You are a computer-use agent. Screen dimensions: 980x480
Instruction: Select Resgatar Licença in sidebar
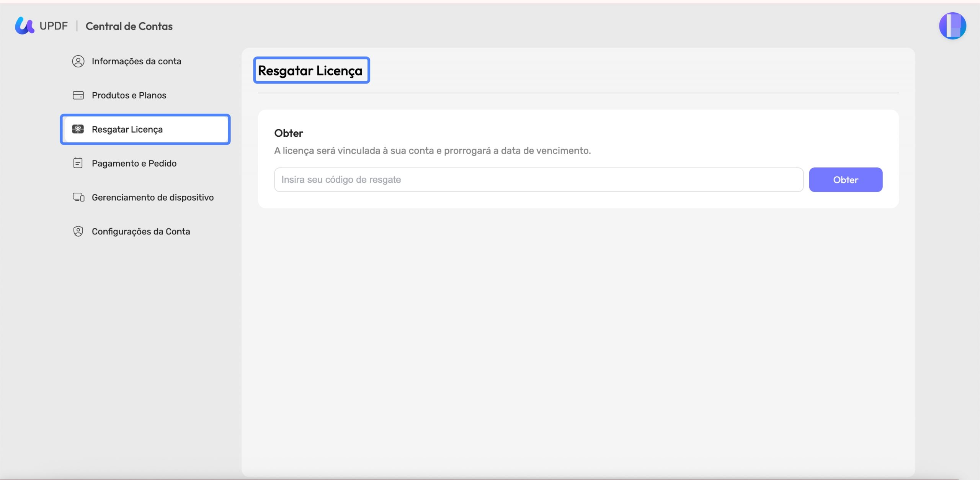pos(145,129)
